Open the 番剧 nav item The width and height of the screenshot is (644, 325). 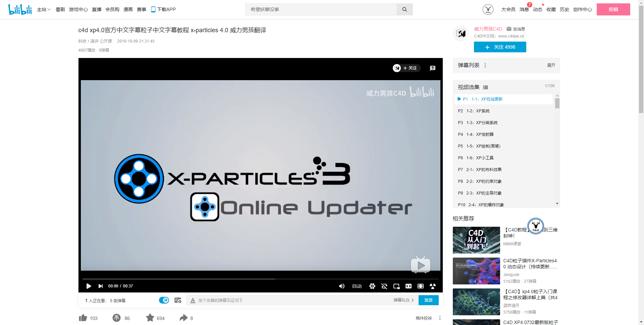60,9
